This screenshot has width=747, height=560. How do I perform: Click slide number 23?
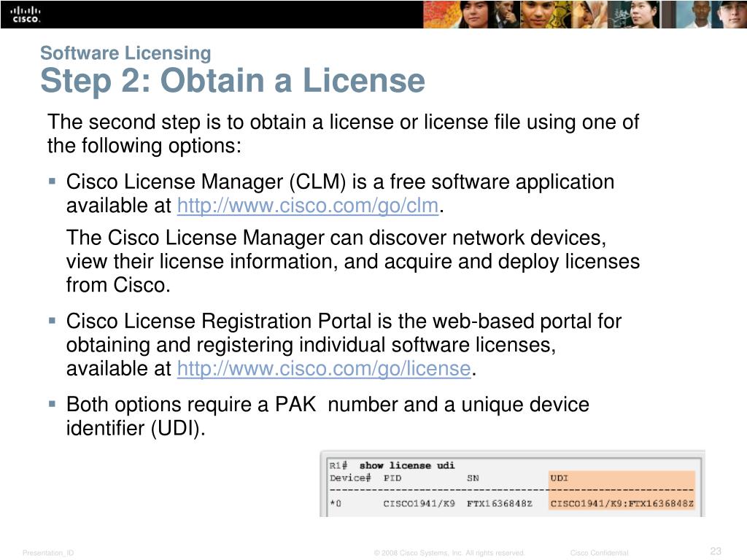coord(716,551)
